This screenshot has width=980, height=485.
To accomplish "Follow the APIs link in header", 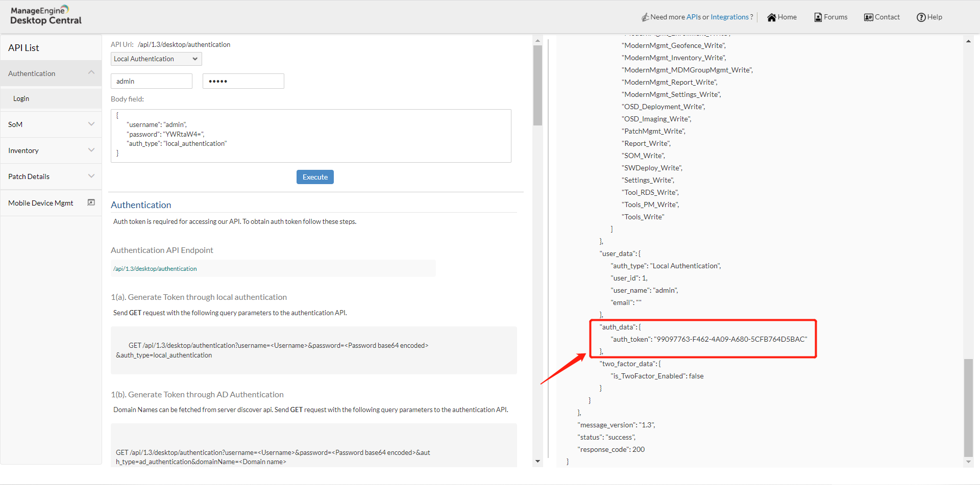I will tap(693, 17).
